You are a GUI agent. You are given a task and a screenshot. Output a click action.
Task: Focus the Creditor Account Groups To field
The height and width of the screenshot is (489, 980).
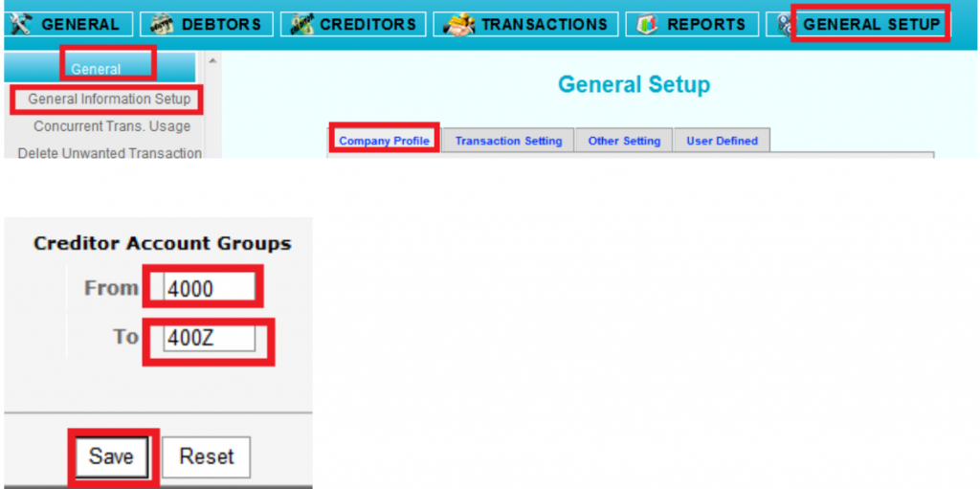click(209, 338)
